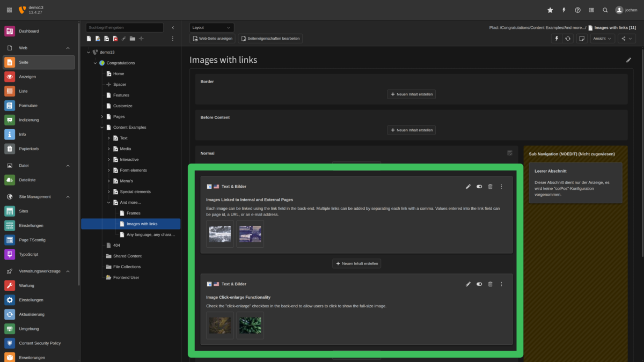Click the flush caches lightning icon in top bar

point(563,10)
